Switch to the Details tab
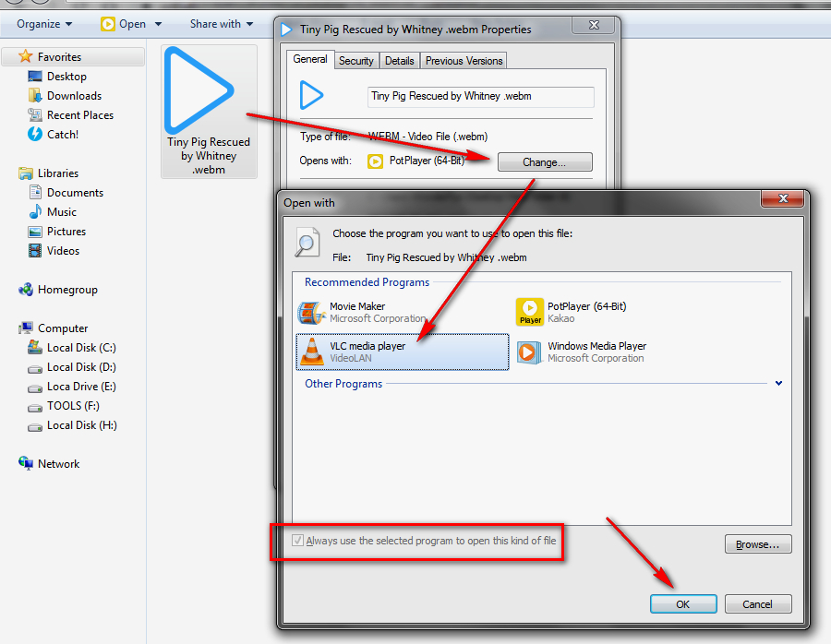The height and width of the screenshot is (644, 831). (x=399, y=61)
